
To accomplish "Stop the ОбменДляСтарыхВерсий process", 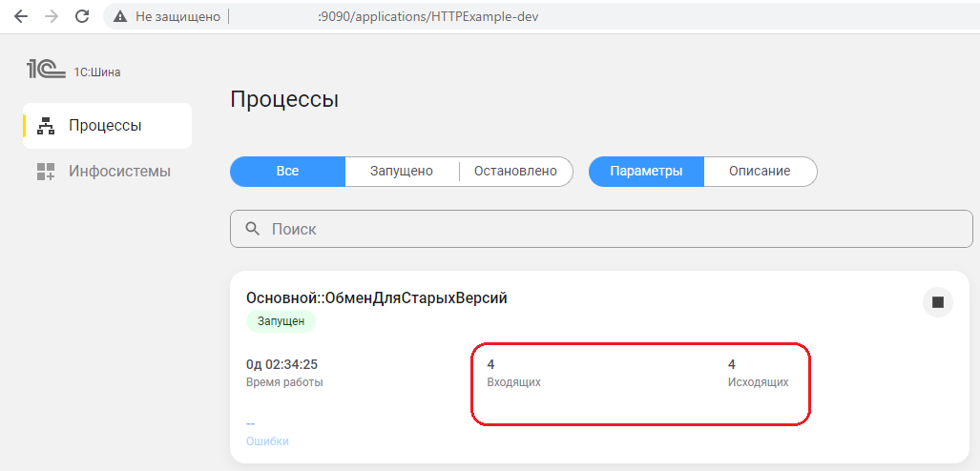I will 937,302.
